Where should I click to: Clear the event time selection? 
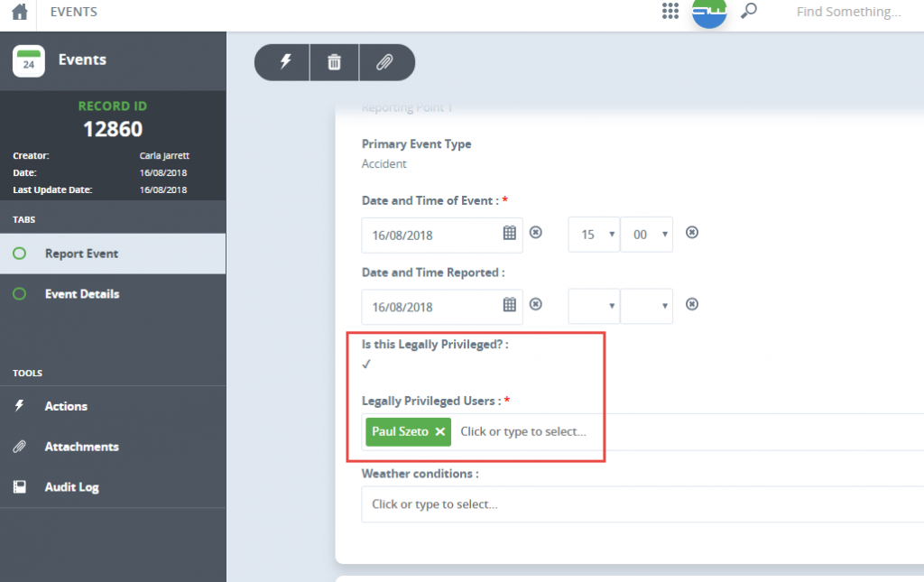692,233
